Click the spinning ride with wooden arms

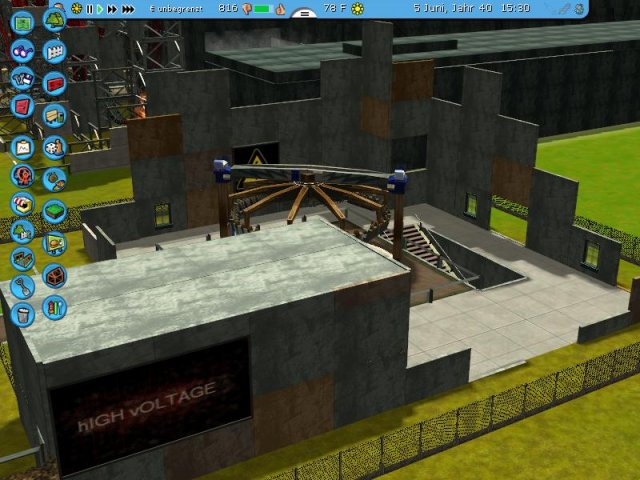309,196
